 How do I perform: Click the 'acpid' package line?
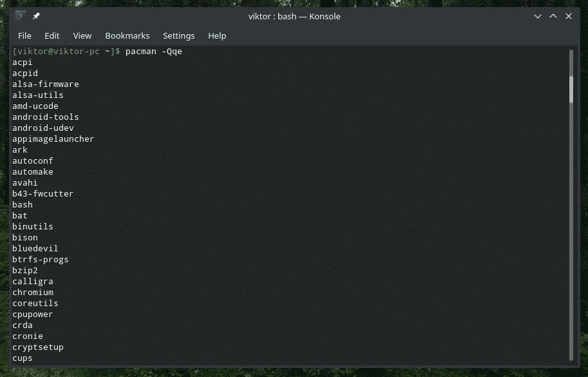click(x=24, y=73)
